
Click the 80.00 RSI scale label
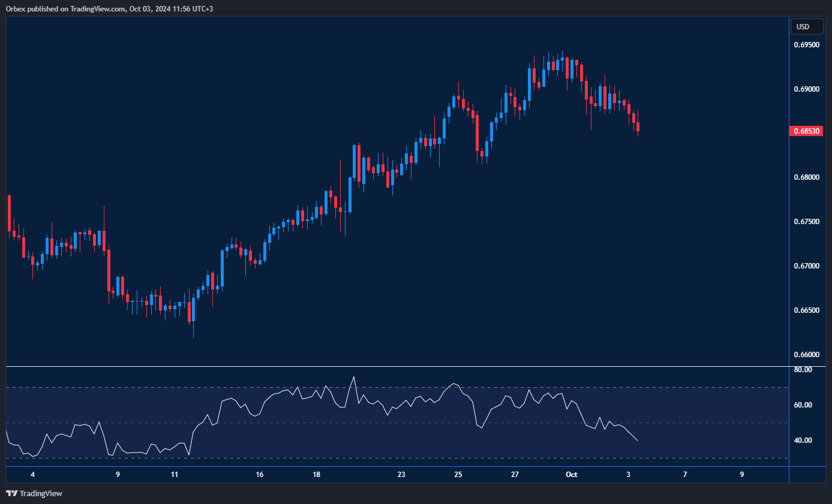point(803,370)
